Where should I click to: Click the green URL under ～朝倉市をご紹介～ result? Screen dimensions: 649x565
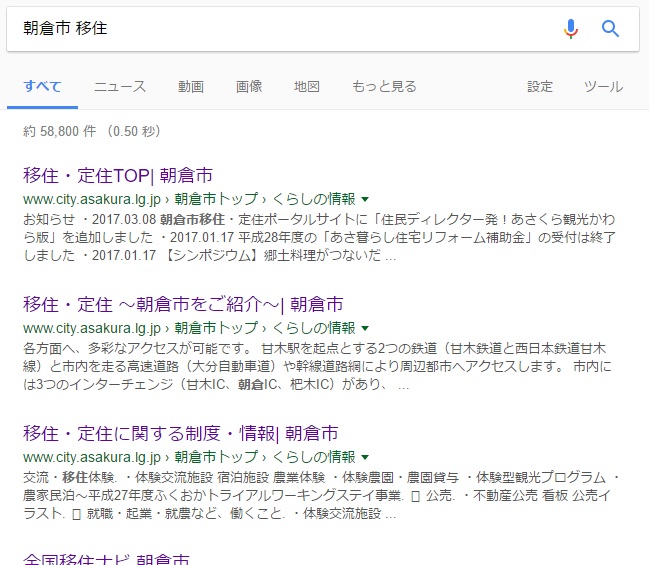pyautogui.click(x=189, y=328)
